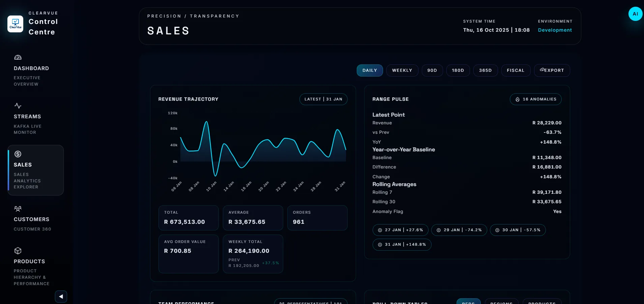Select the 29 JAN | -74.2% anomaly chip
644x304 pixels.
click(x=459, y=230)
